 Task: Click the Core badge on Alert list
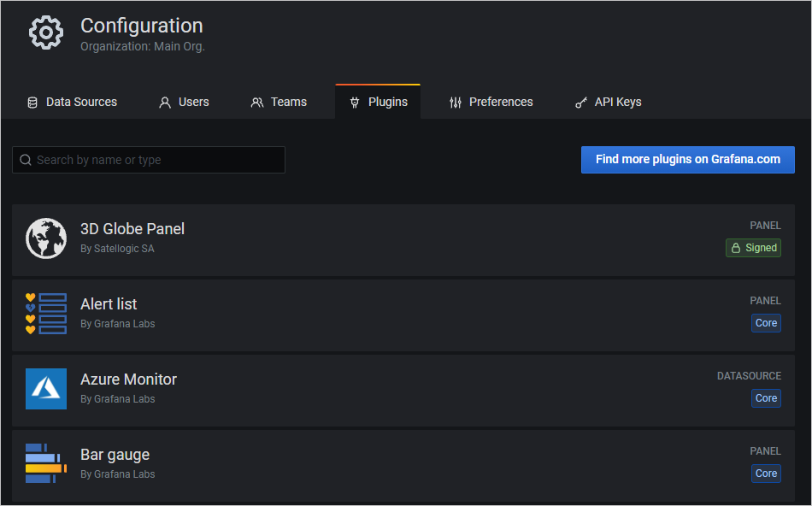(x=766, y=323)
